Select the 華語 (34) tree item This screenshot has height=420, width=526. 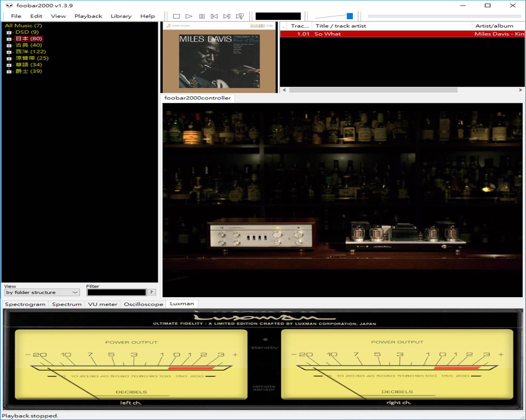29,65
